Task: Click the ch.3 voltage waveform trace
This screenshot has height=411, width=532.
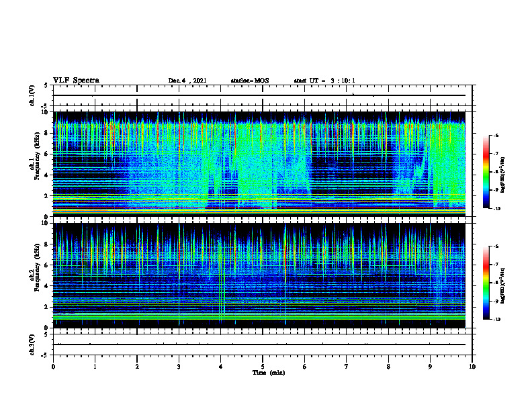Action: click(259, 345)
